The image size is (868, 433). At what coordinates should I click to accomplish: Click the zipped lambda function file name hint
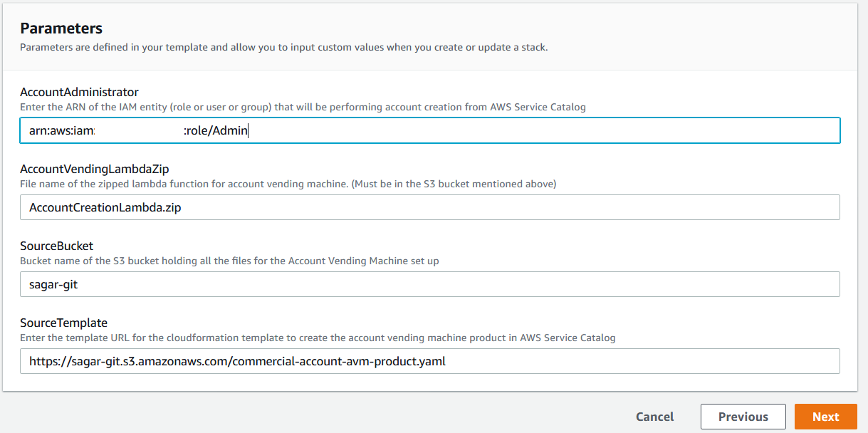[x=288, y=184]
